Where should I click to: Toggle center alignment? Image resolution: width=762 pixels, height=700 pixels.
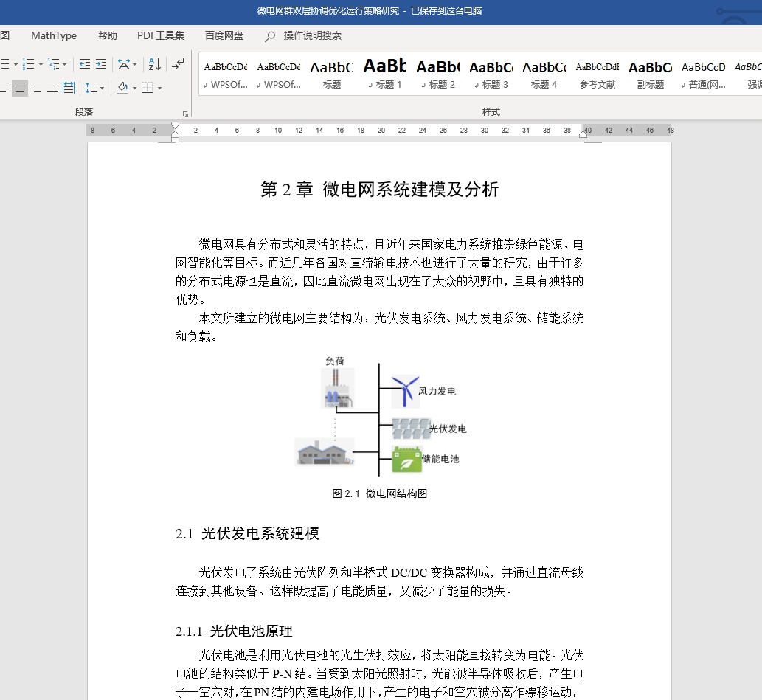[x=20, y=88]
